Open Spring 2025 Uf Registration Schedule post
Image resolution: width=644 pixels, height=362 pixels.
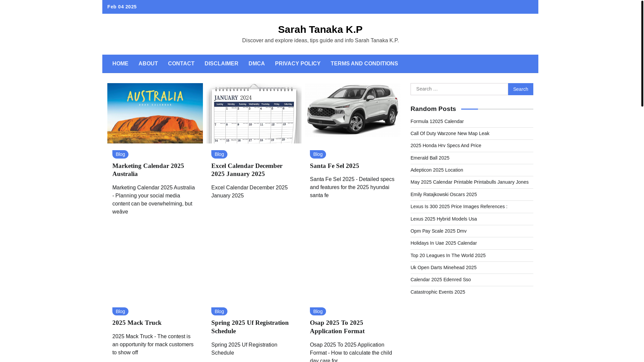[250, 327]
